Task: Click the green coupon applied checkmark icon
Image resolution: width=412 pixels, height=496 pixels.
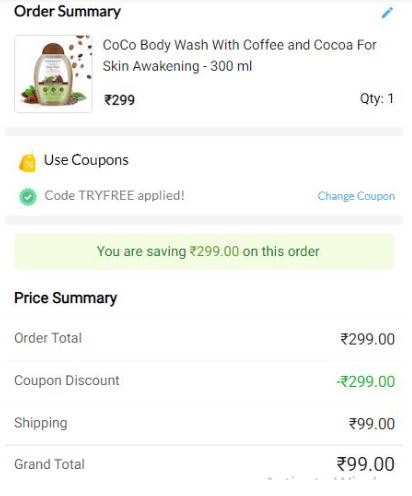Action: (28, 196)
